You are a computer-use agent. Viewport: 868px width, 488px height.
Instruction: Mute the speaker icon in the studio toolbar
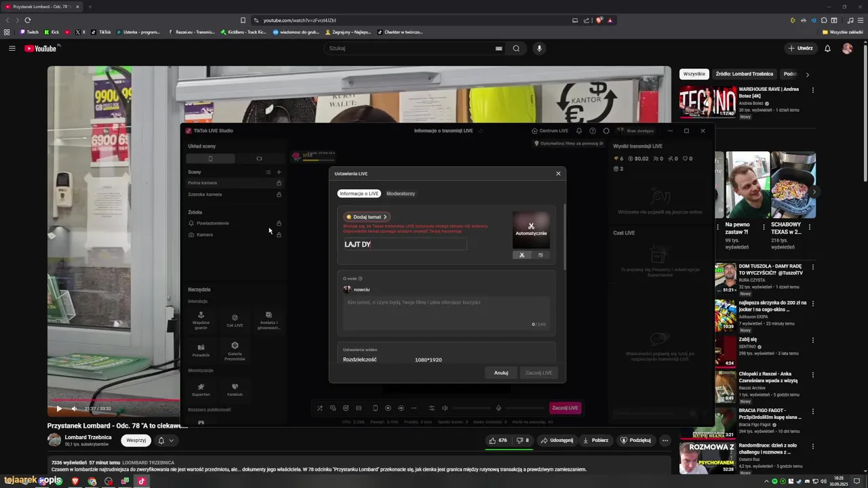pos(445,408)
